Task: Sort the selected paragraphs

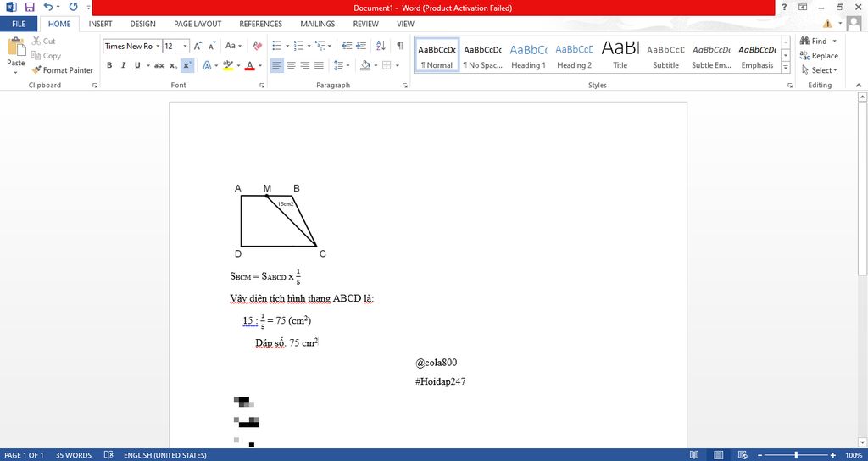Action: (381, 46)
